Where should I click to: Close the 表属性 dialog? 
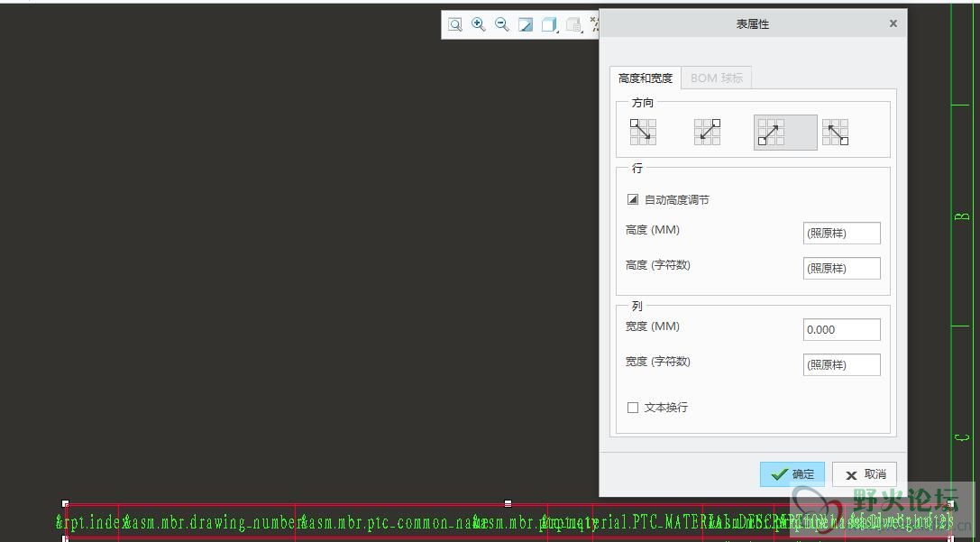click(x=893, y=23)
